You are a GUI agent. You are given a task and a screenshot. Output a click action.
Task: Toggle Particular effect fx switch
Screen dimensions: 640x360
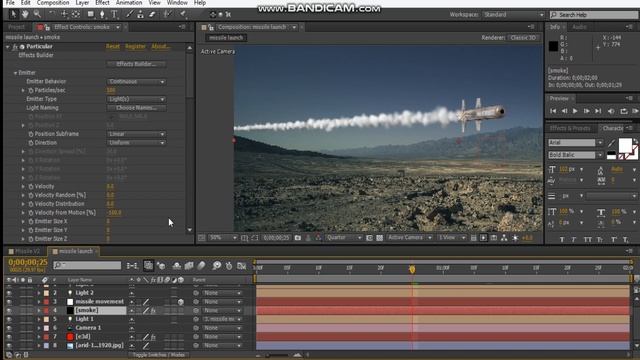(15, 47)
